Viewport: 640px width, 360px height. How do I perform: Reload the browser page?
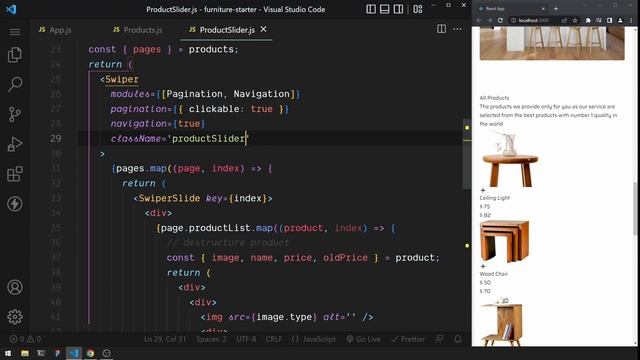[500, 20]
